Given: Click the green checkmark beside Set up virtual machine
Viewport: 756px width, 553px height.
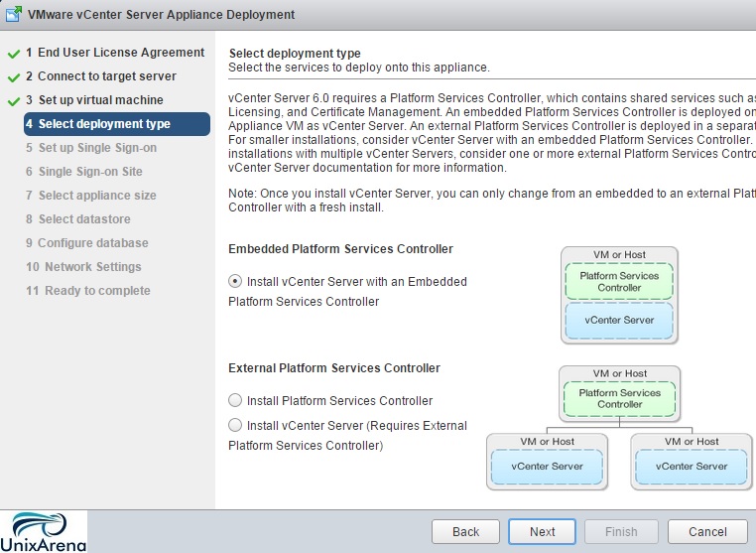Looking at the screenshot, I should 14,101.
